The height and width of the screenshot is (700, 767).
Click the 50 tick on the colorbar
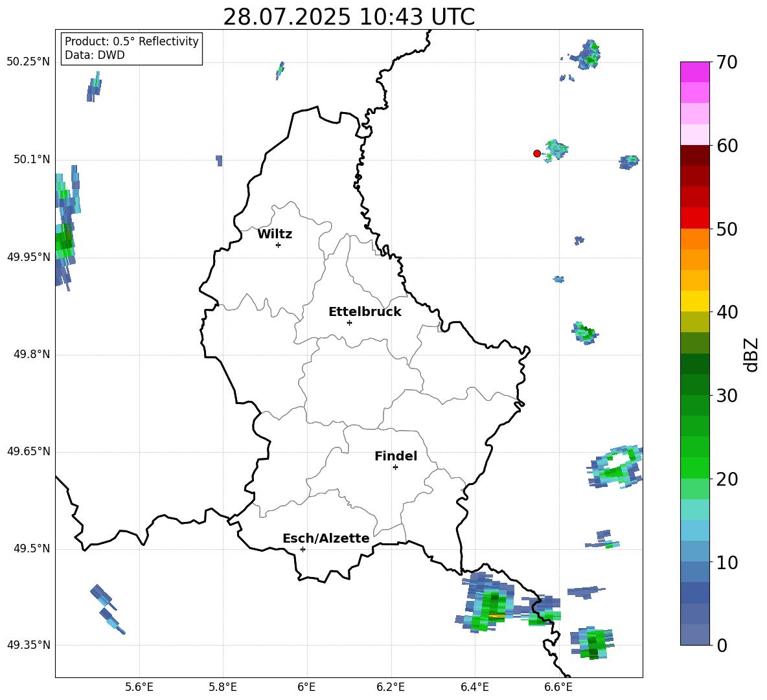pyautogui.click(x=727, y=229)
